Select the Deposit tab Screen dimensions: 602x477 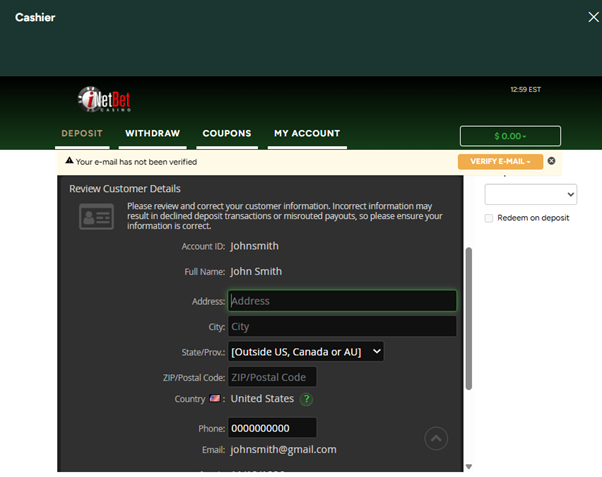82,133
